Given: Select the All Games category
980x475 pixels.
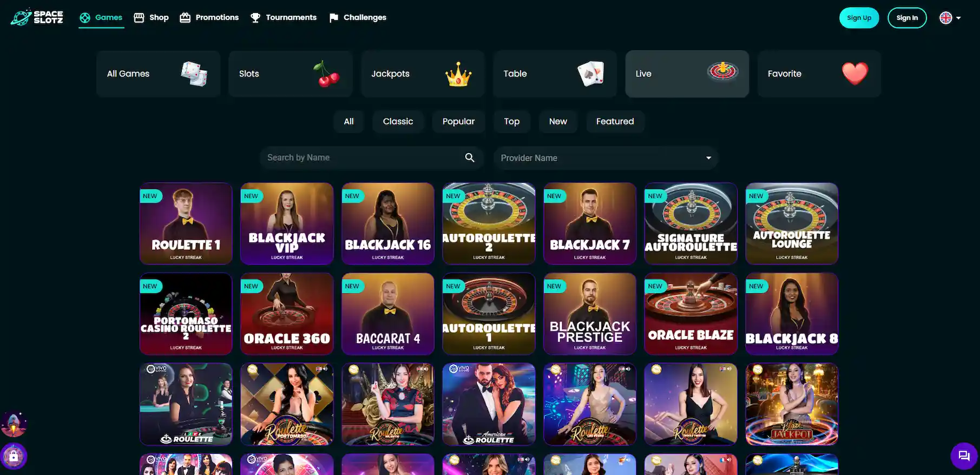Looking at the screenshot, I should (159, 74).
